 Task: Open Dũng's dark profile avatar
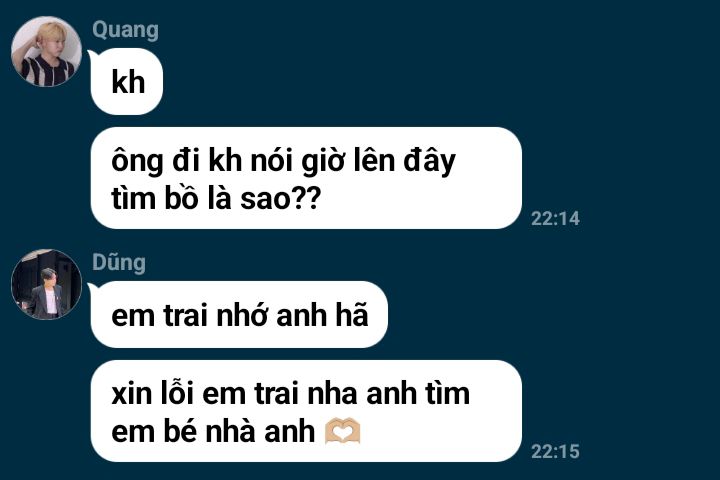point(46,284)
